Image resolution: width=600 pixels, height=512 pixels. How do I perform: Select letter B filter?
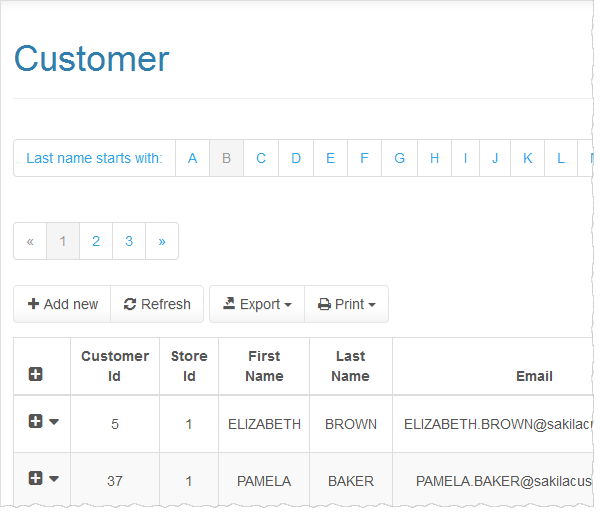click(226, 158)
